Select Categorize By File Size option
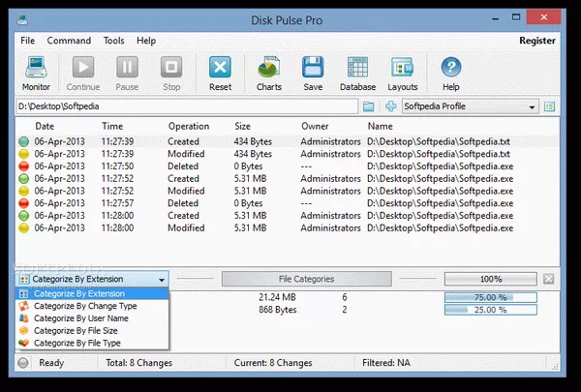This screenshot has height=392, width=581. [x=92, y=330]
